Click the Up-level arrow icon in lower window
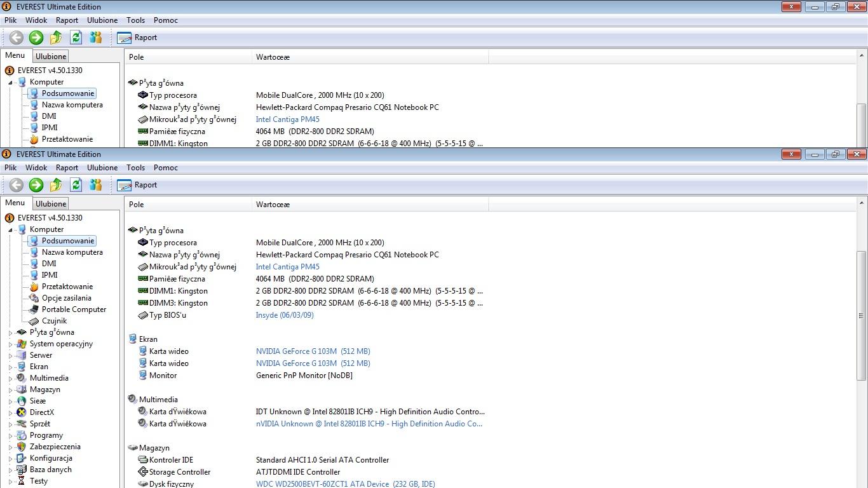The height and width of the screenshot is (488, 868). (x=56, y=185)
